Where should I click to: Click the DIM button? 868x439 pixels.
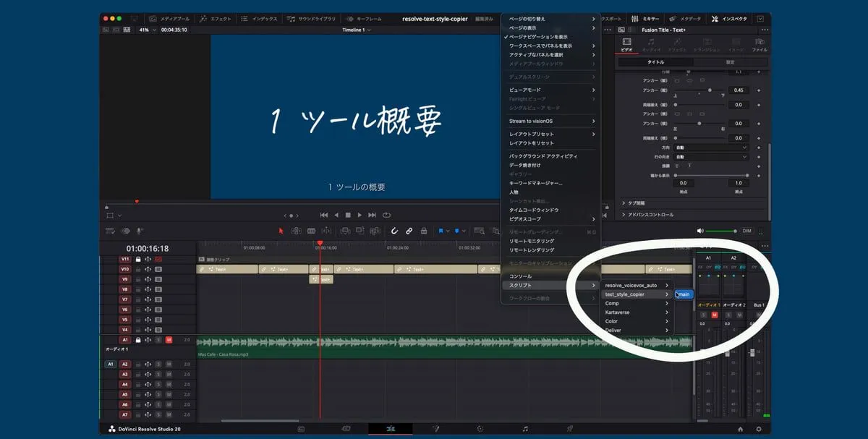(x=747, y=231)
